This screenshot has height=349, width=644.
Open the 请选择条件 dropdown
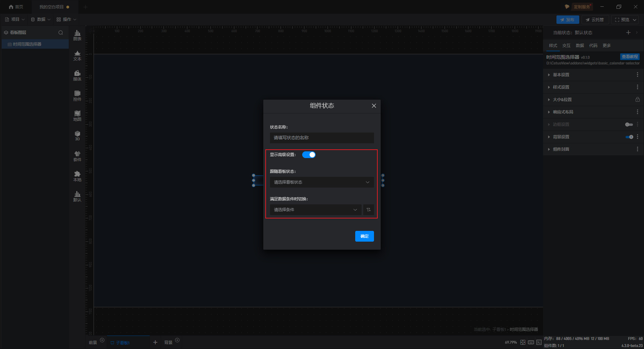point(316,210)
